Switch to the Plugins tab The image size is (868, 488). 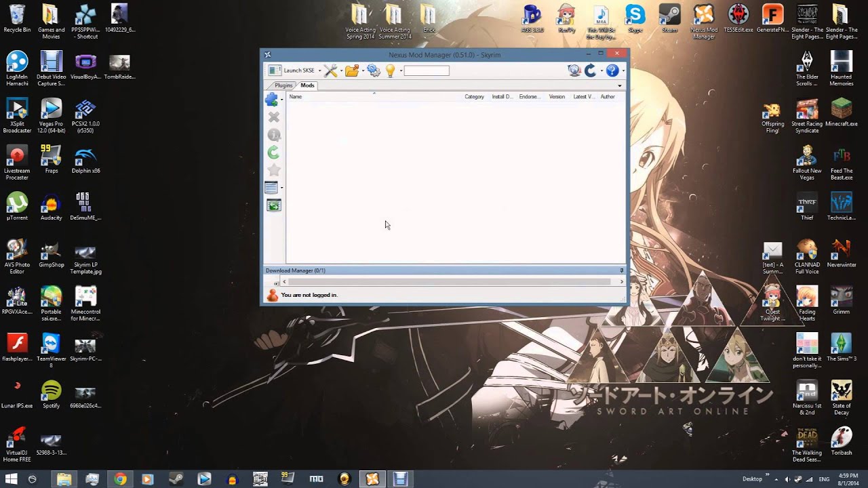[x=283, y=85]
